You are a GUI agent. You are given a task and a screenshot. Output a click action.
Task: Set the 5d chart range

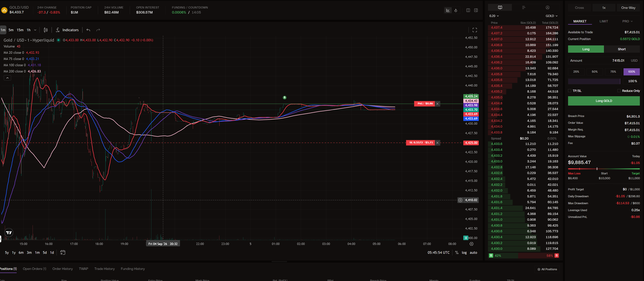45,253
